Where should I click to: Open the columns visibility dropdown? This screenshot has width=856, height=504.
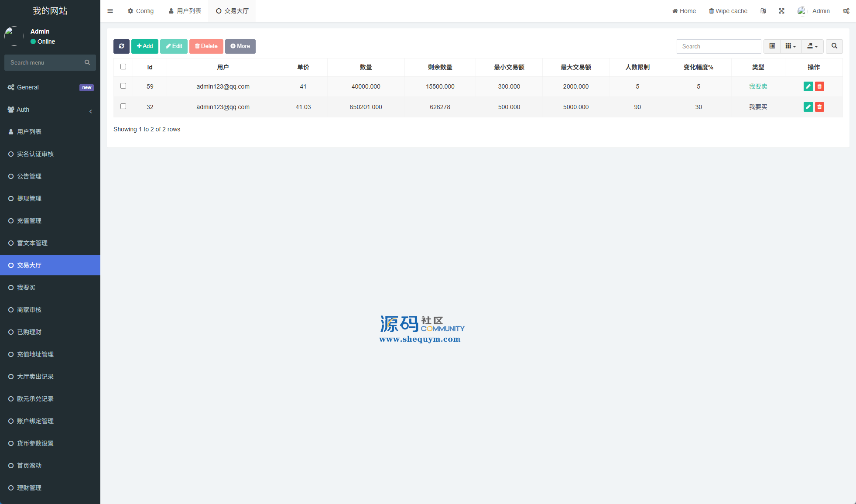[791, 46]
